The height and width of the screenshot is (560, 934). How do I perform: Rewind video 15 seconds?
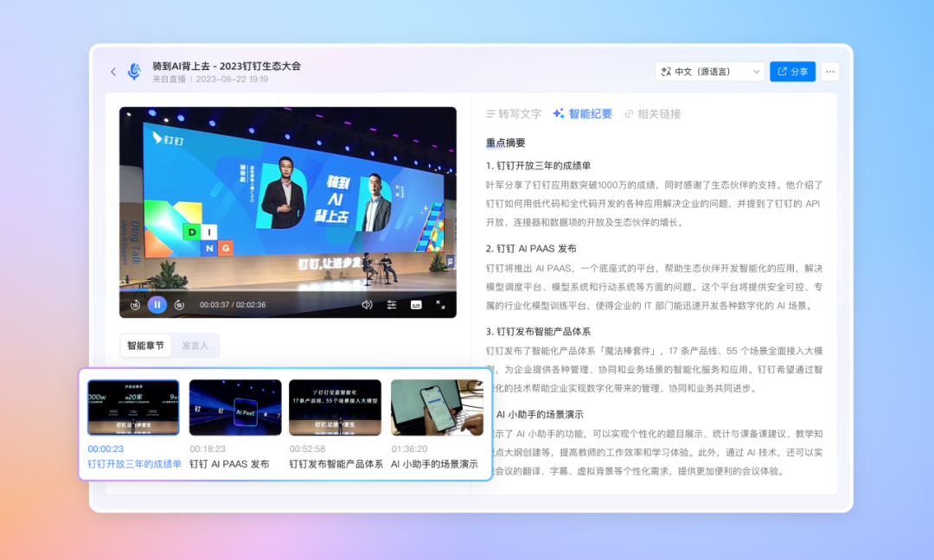tap(135, 304)
